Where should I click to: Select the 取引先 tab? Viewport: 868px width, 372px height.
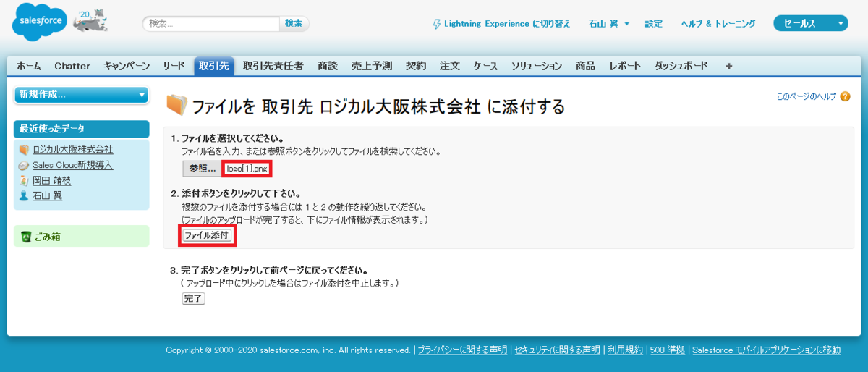click(214, 66)
